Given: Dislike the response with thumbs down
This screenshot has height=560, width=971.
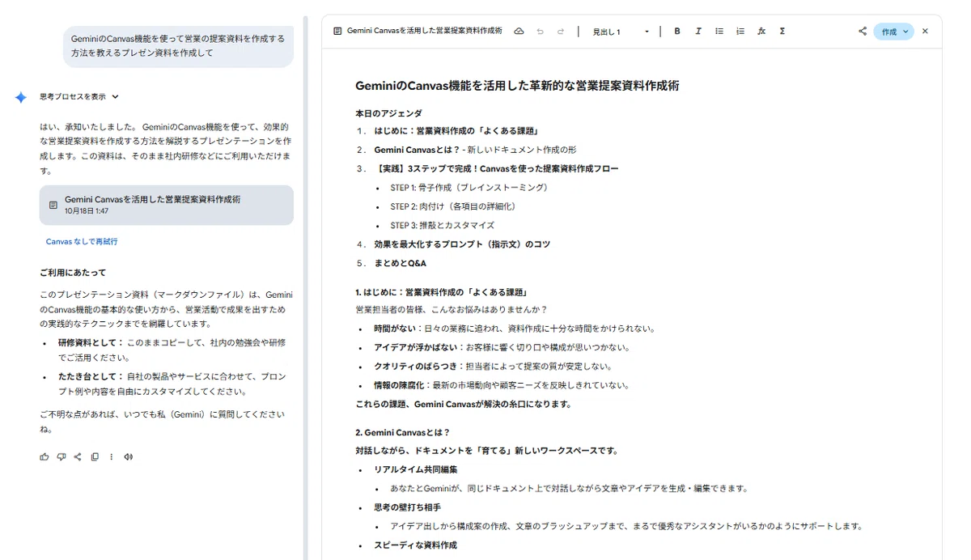Looking at the screenshot, I should pyautogui.click(x=61, y=456).
